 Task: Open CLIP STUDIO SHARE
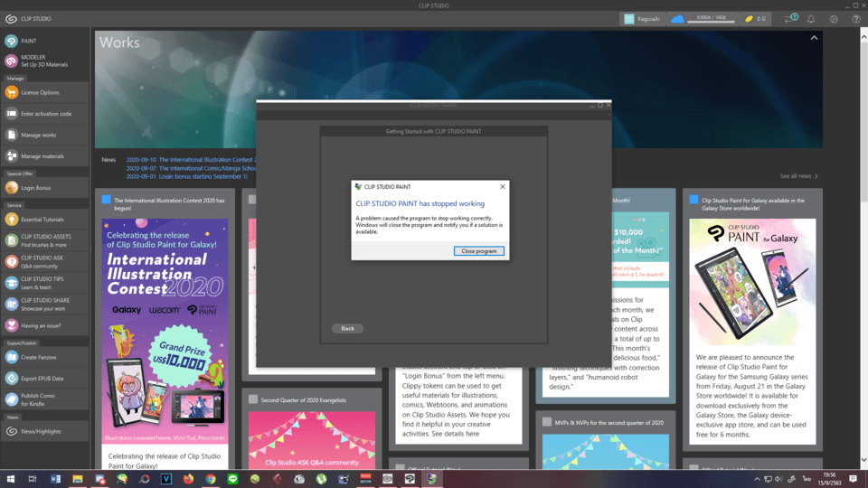44,305
